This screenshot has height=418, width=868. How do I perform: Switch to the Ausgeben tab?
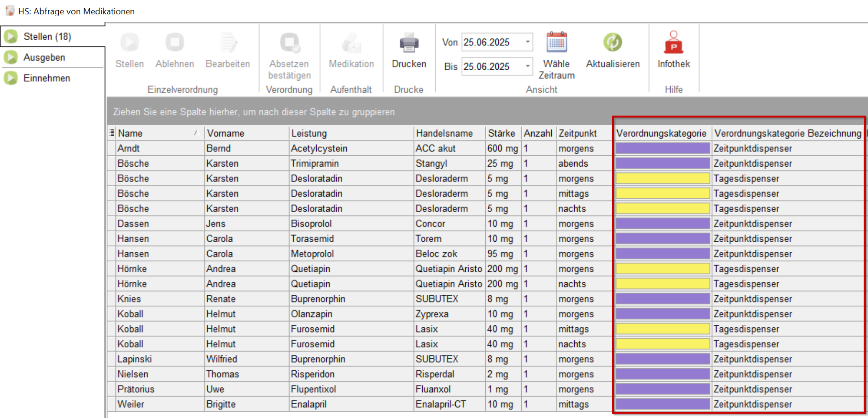[x=44, y=57]
